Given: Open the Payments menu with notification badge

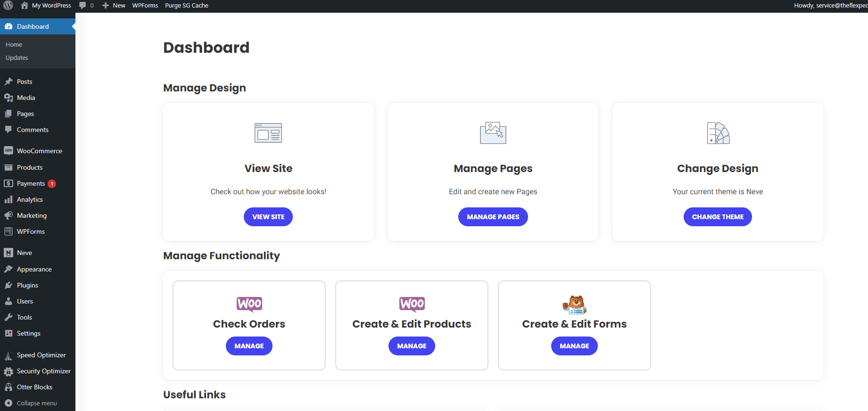Looking at the screenshot, I should point(31,183).
